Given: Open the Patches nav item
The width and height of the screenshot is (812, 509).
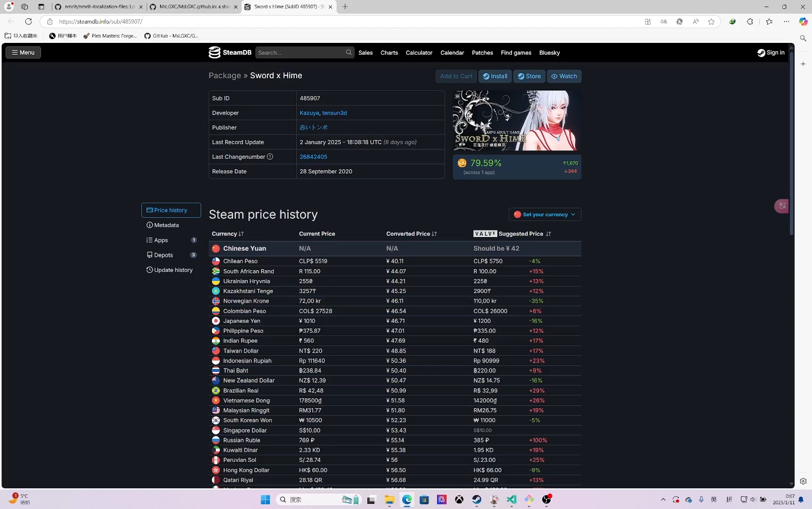Looking at the screenshot, I should (482, 53).
